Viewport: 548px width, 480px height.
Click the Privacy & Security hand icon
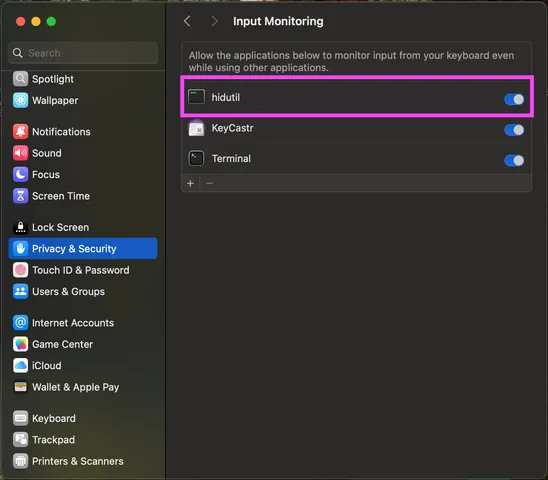[20, 249]
